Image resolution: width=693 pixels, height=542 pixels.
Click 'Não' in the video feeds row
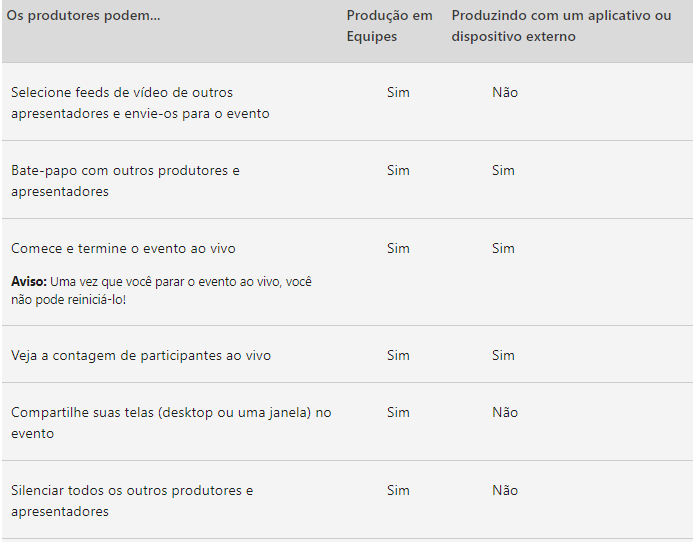click(x=505, y=92)
